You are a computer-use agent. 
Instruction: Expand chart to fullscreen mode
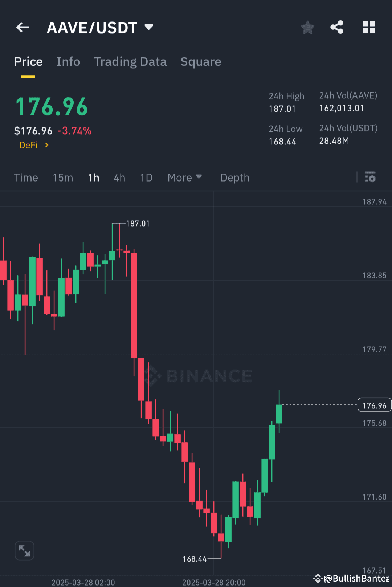point(24,550)
